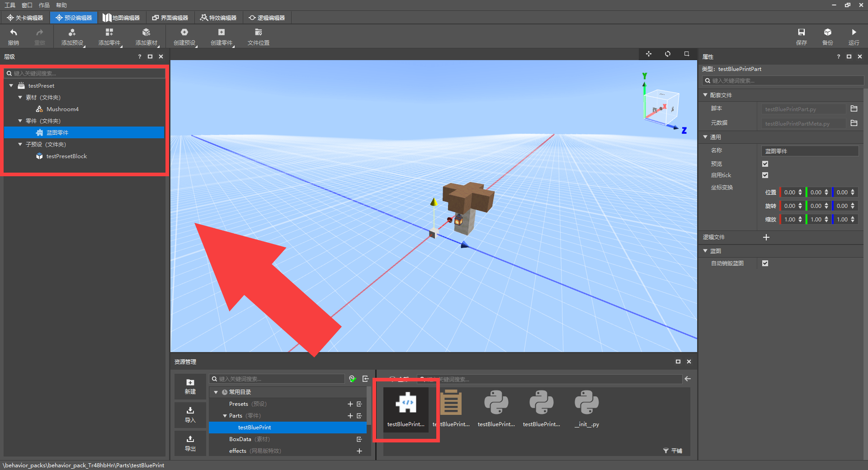Click the hierarchy search field

coord(85,73)
